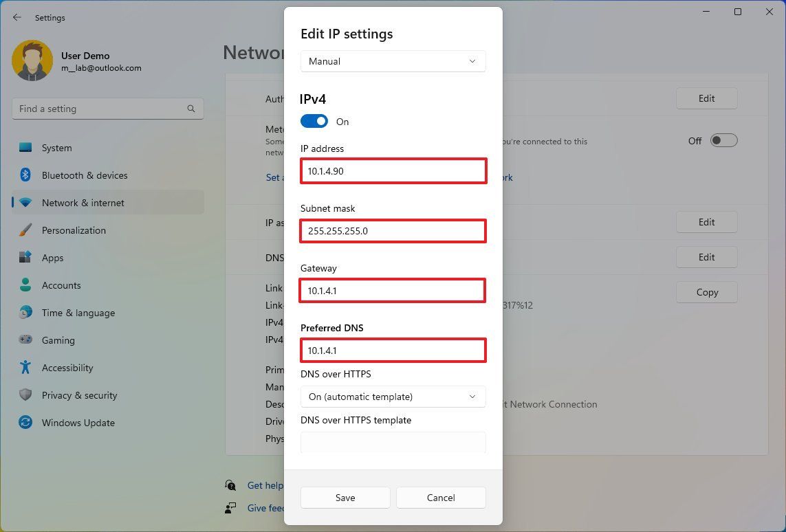
Task: Turn off the IPv4 toggle switch
Action: click(314, 121)
